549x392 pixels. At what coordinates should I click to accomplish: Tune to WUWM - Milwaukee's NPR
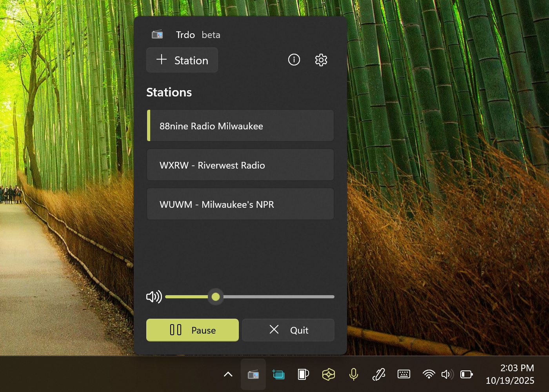click(240, 204)
